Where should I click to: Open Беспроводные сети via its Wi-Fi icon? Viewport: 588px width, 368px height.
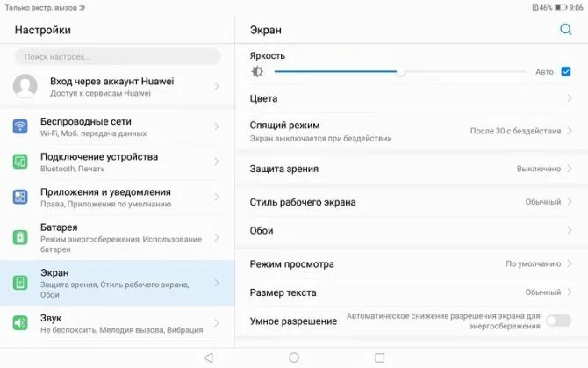pos(20,126)
